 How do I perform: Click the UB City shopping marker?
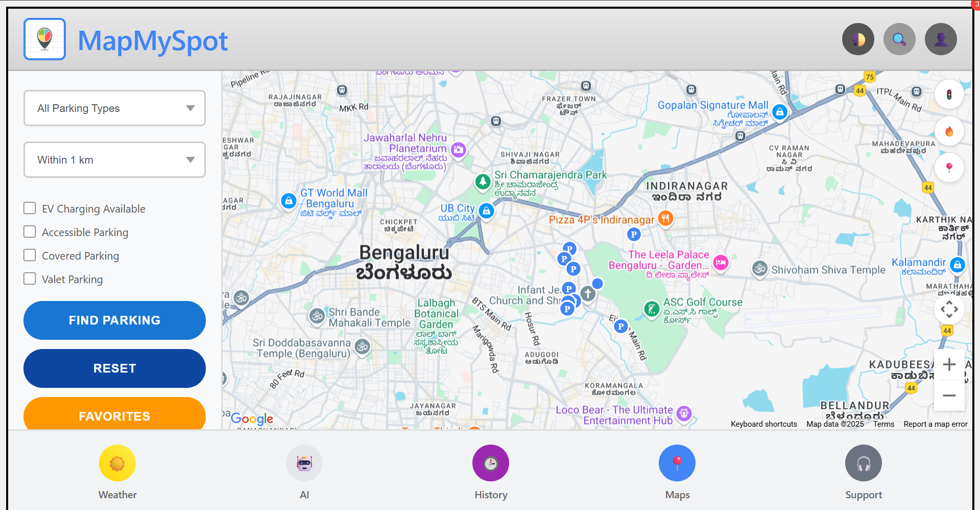point(486,211)
